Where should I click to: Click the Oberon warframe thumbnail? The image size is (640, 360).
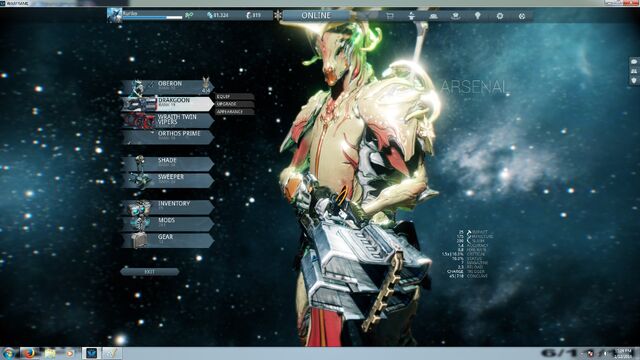(137, 88)
